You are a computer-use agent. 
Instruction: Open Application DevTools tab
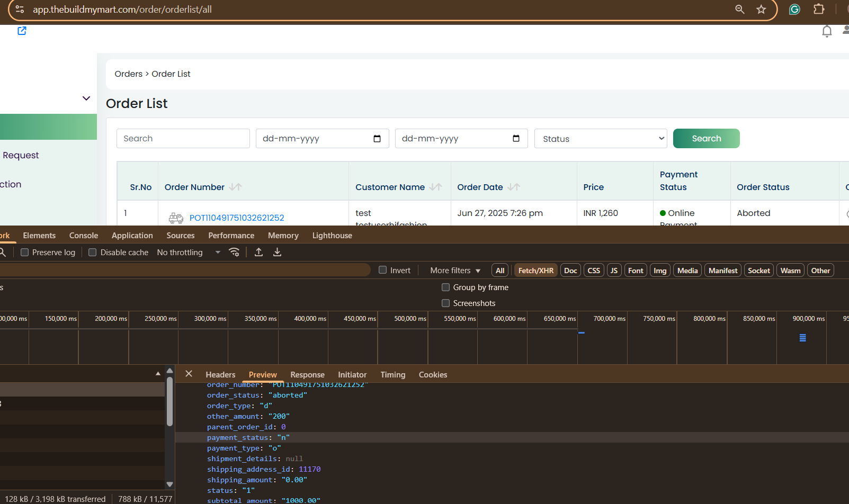coord(132,236)
